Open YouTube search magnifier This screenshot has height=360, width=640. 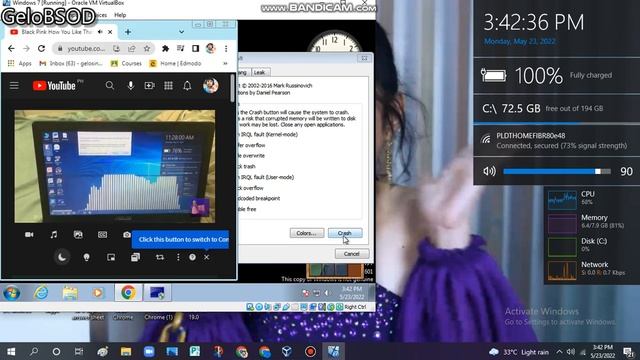[109, 86]
